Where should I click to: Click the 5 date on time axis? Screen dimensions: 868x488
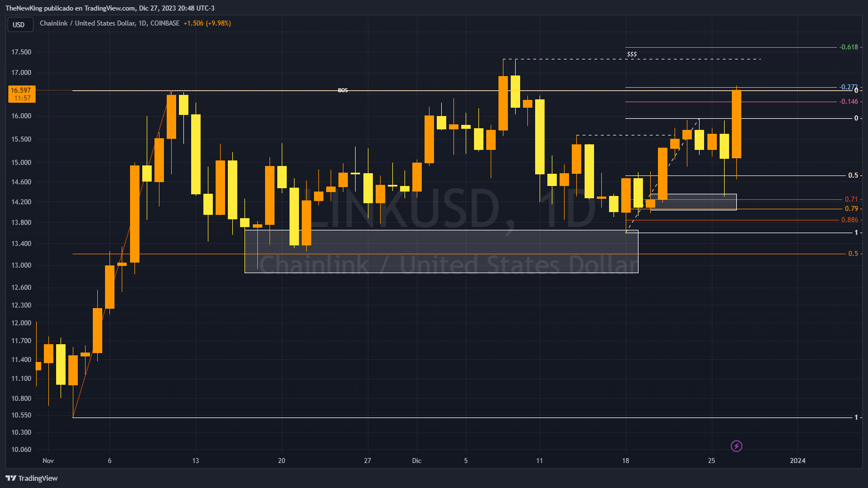pyautogui.click(x=466, y=461)
